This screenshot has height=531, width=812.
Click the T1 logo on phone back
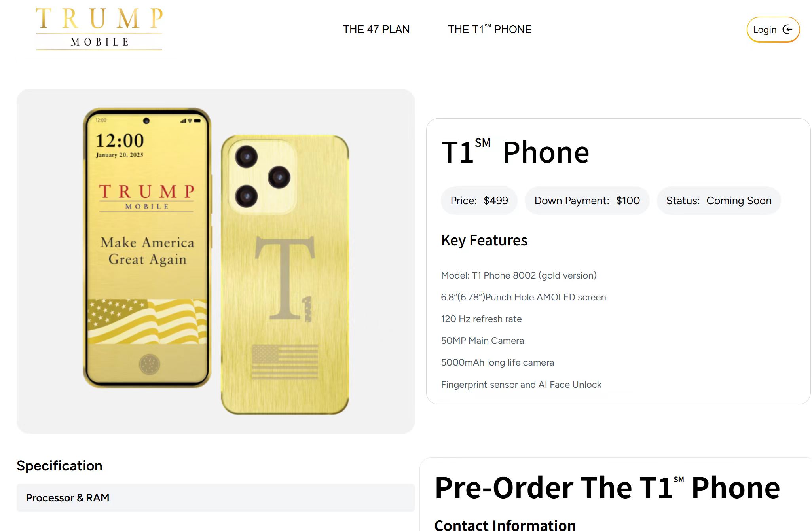pyautogui.click(x=285, y=278)
